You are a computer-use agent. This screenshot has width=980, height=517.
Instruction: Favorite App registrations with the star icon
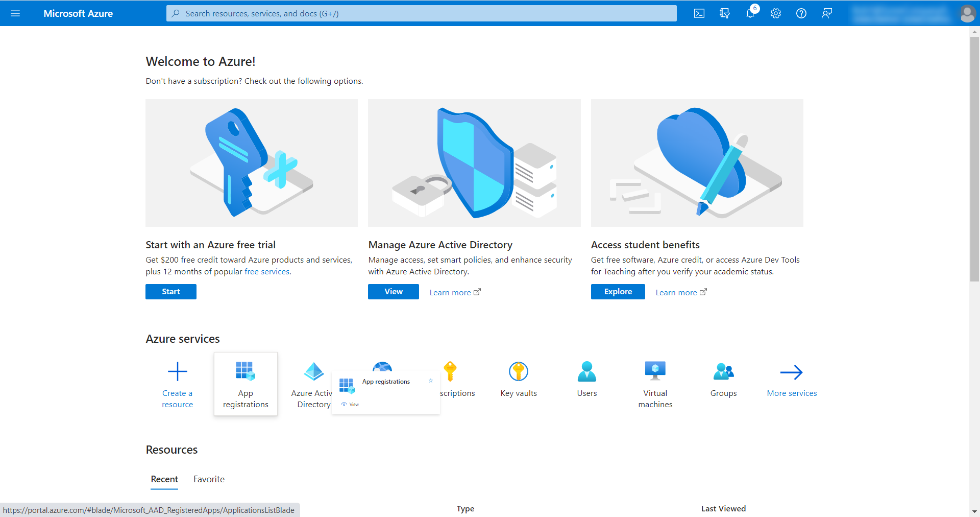[x=431, y=381]
